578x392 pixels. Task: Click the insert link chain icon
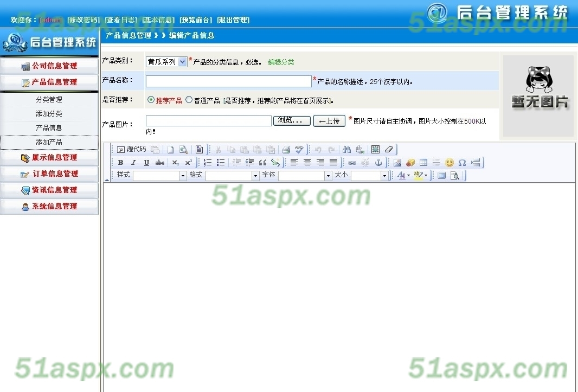pos(352,163)
